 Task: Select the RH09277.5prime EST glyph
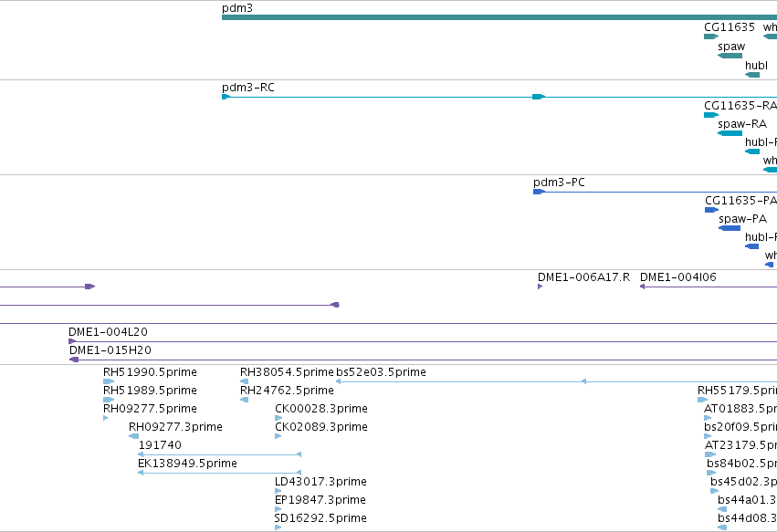pos(106,418)
